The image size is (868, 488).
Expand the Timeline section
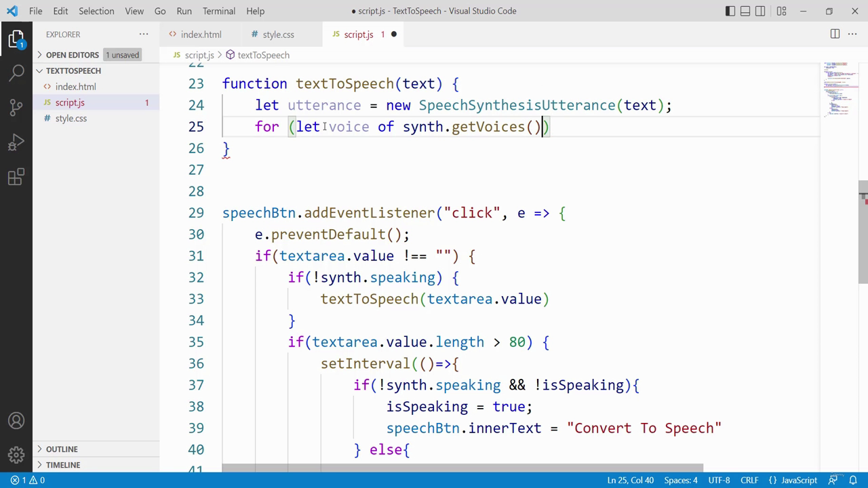tap(96, 465)
